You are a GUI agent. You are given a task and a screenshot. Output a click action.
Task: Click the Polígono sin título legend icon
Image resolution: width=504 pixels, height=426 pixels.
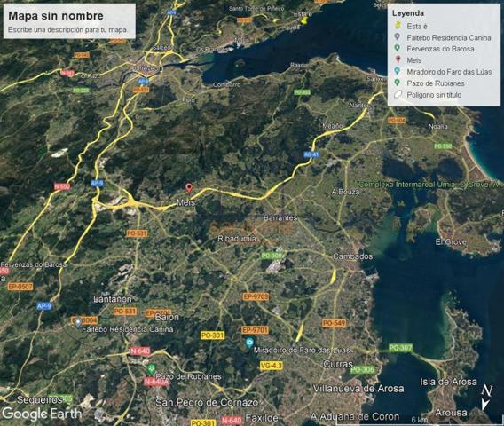398,95
